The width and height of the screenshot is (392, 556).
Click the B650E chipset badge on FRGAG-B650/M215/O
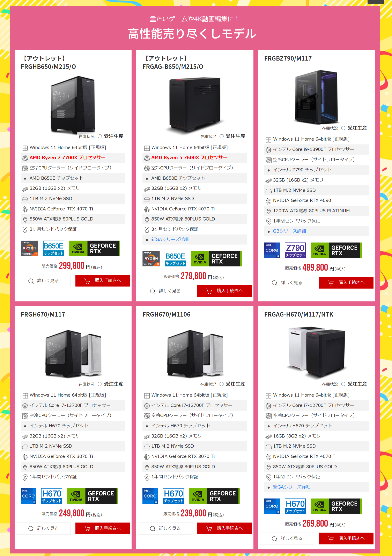tap(175, 258)
